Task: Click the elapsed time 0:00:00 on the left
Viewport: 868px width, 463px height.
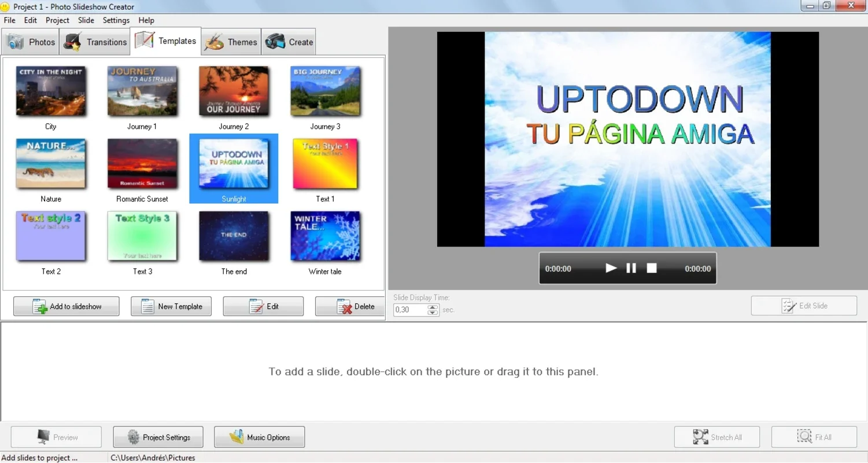Action: (x=558, y=269)
